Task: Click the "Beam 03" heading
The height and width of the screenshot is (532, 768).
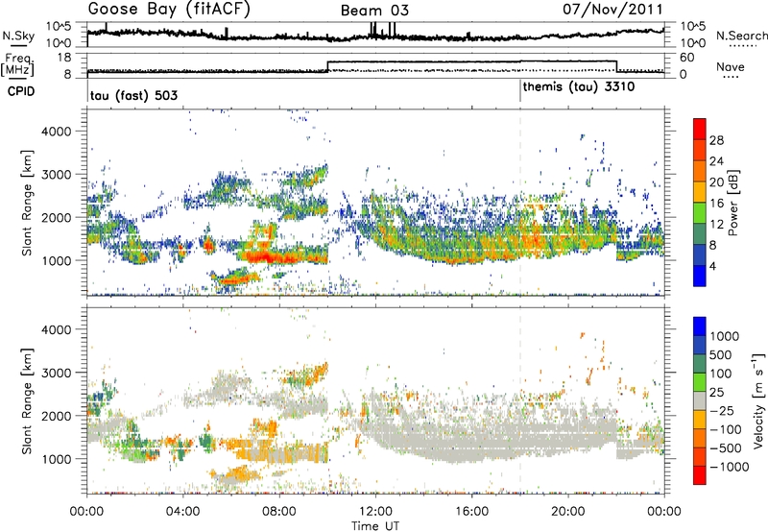Action: point(374,11)
